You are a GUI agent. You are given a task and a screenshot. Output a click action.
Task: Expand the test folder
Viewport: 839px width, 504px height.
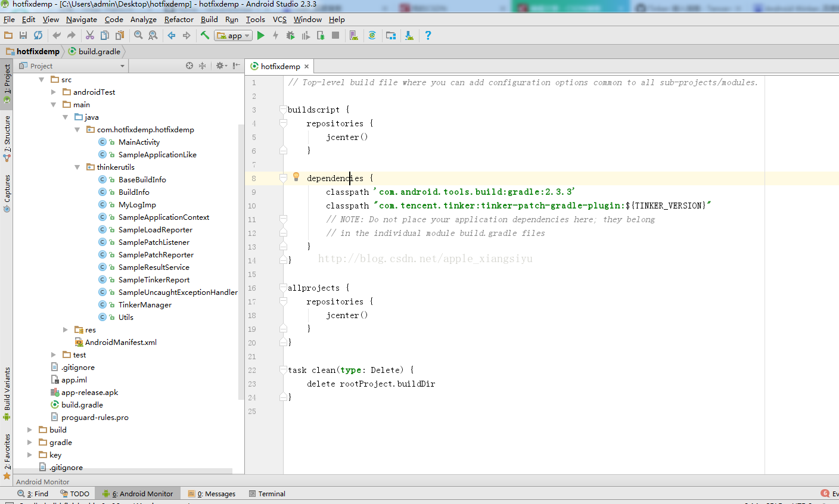click(x=53, y=354)
